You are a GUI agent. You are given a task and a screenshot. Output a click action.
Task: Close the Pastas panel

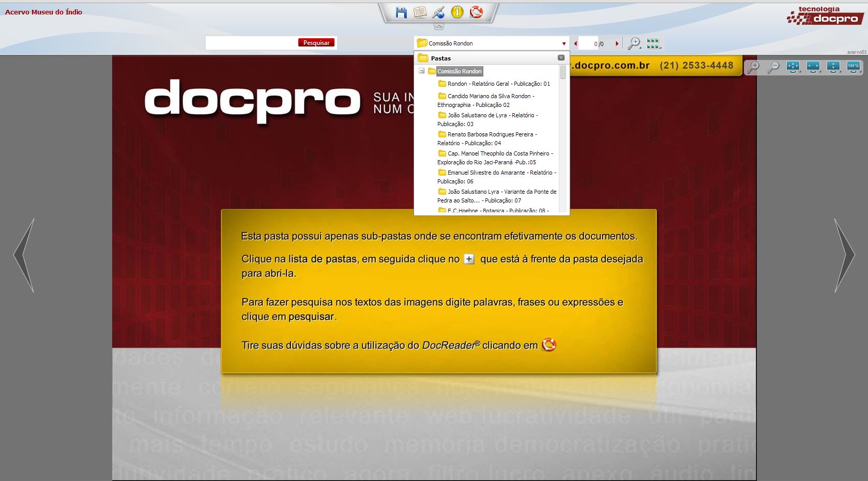pos(561,58)
